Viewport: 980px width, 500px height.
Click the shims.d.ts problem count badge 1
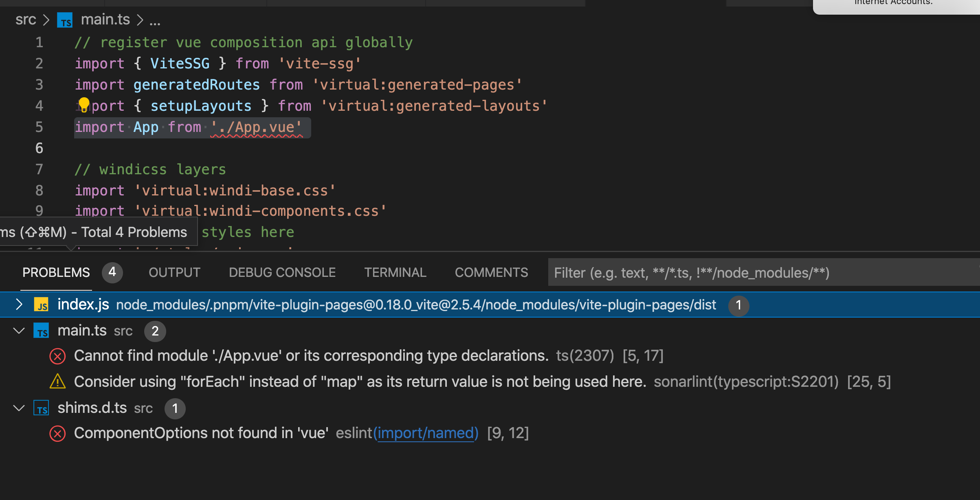tap(175, 408)
